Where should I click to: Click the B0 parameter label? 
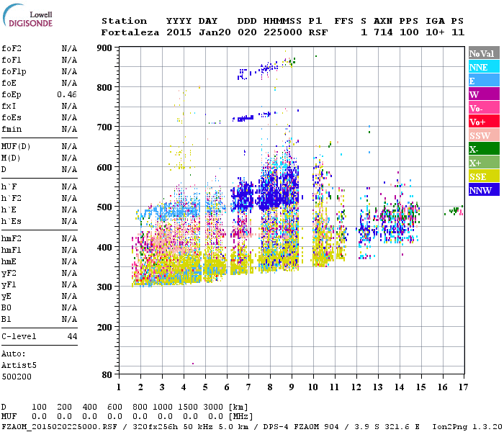[x=6, y=307]
